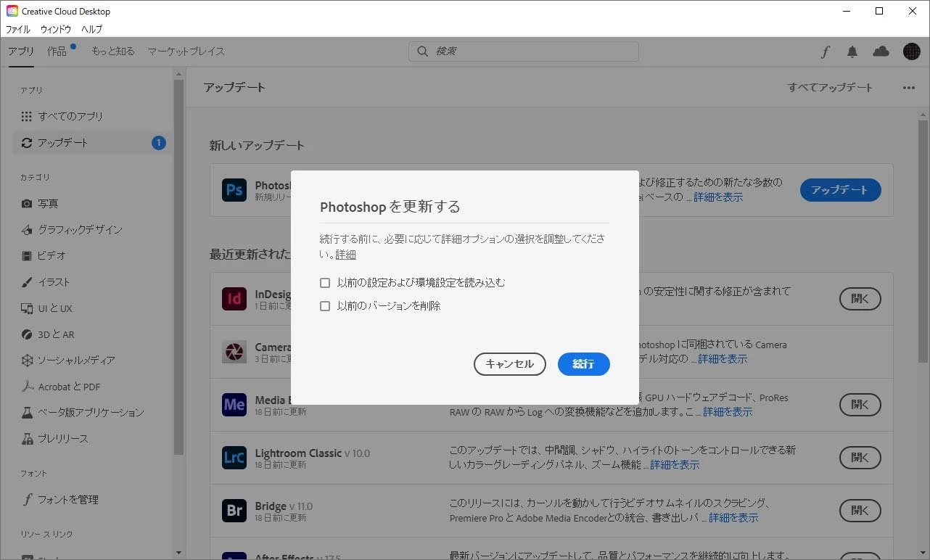The image size is (930, 560).
Task: Open the ファイル menu
Action: (18, 29)
